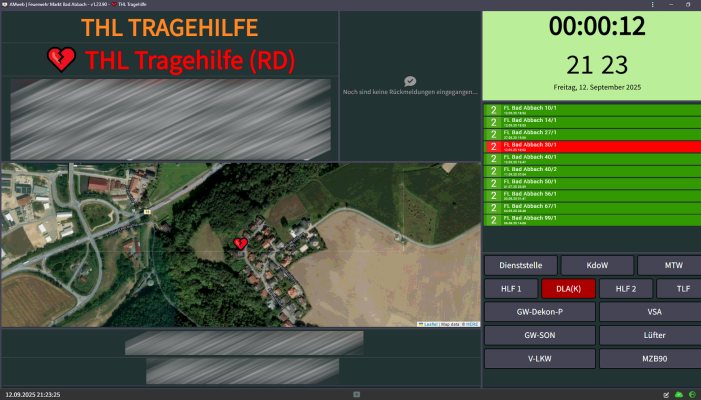
Task: Select the red FL Bad Abbach 30/1 entry
Action: click(x=591, y=146)
